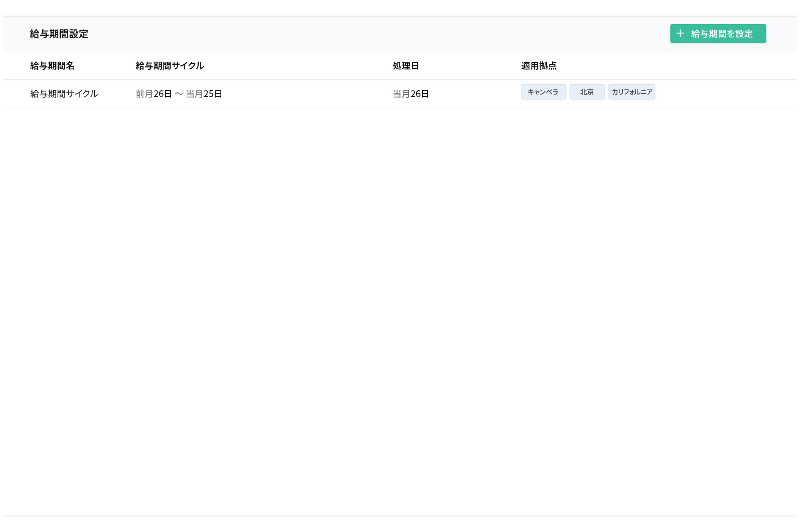Click the 給与期間サイクル column header

[x=169, y=66]
